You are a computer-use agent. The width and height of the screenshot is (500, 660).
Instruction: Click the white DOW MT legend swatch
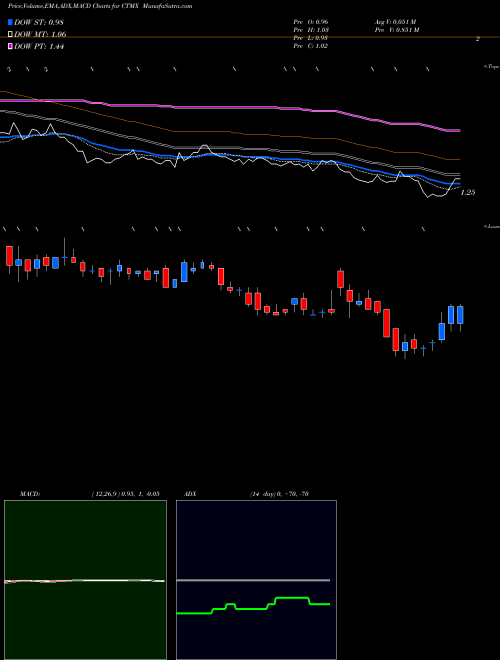pyautogui.click(x=10, y=35)
